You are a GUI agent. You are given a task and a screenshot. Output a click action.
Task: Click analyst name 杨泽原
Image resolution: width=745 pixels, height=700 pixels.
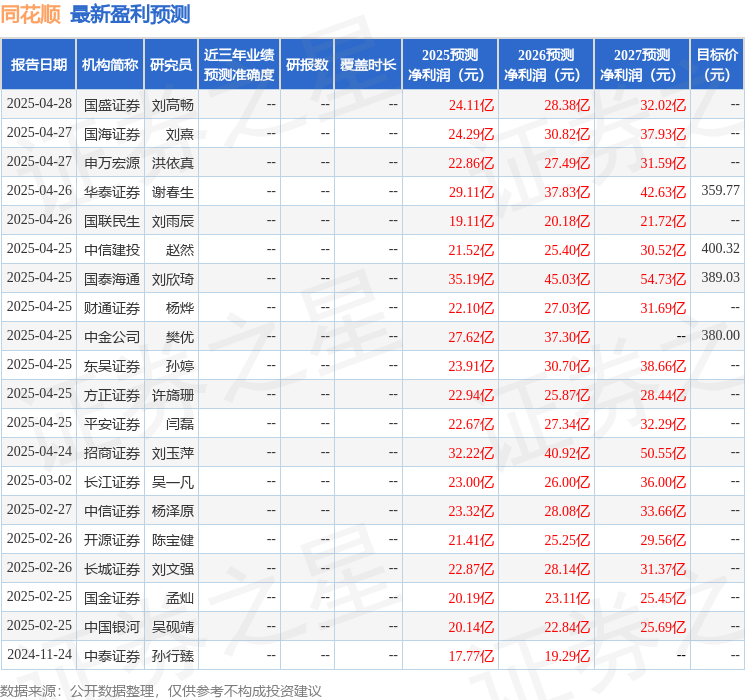click(x=173, y=511)
